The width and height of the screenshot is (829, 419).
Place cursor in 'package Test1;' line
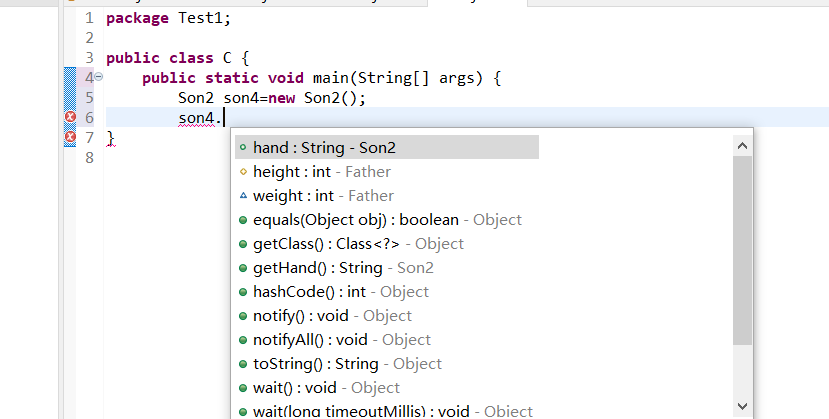tap(169, 18)
